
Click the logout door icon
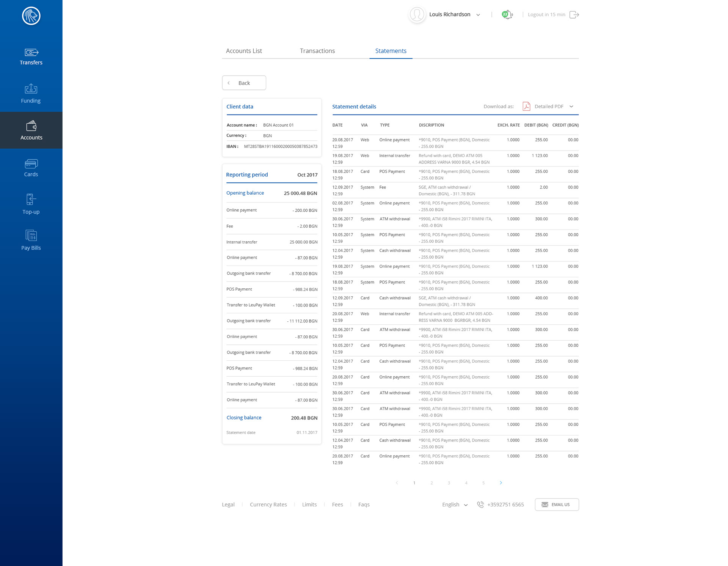pyautogui.click(x=574, y=15)
